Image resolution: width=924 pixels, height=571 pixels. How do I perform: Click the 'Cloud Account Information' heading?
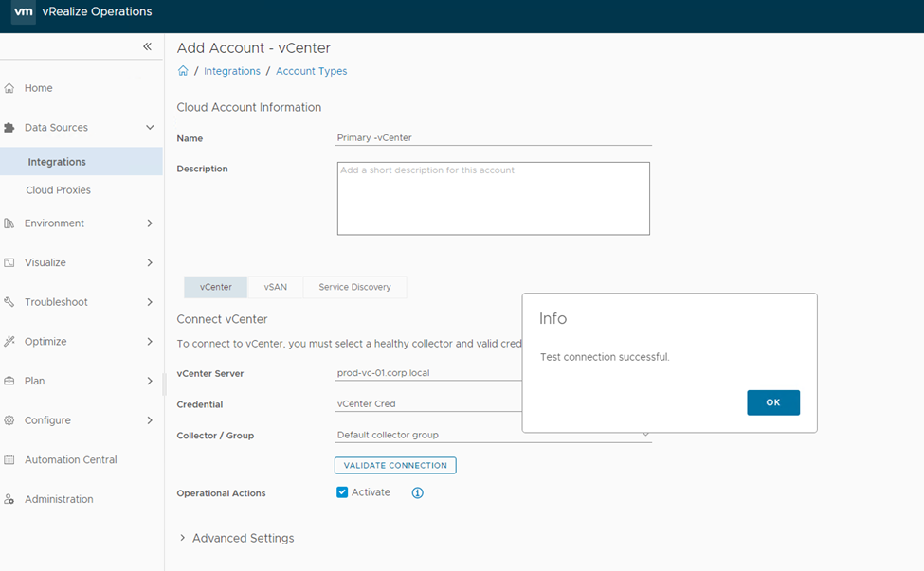248,107
